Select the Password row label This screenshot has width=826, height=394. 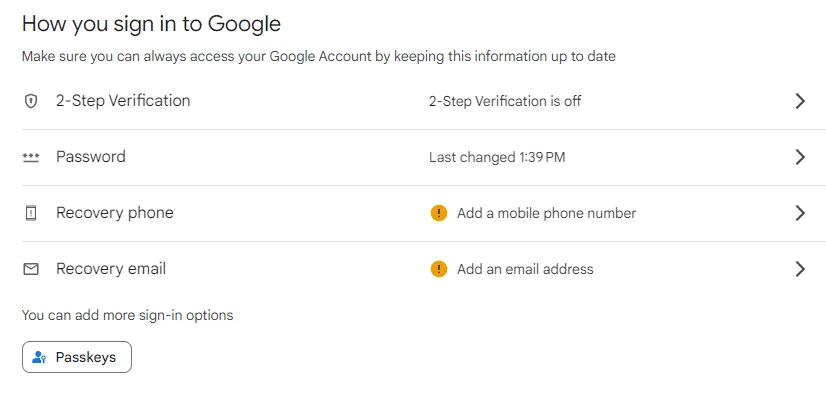91,157
